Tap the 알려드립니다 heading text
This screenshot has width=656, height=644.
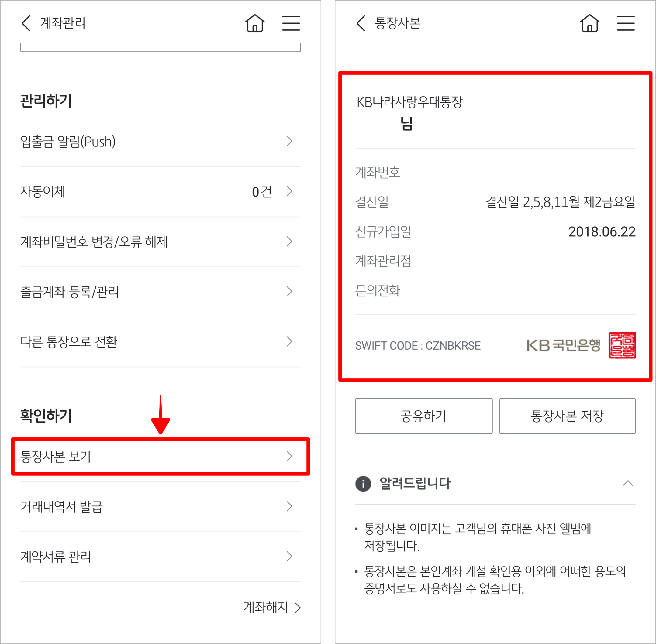415,483
